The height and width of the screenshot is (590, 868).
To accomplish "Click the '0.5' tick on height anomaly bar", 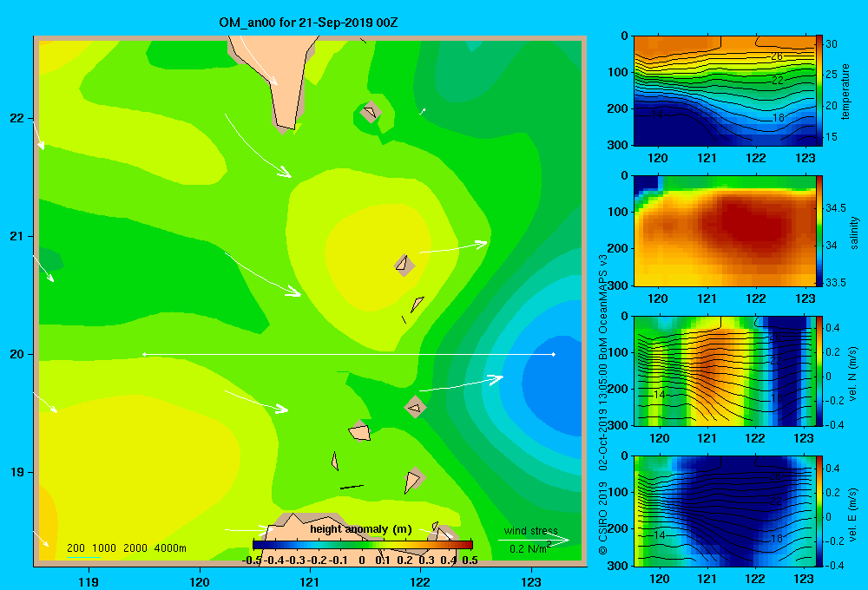I will [470, 560].
